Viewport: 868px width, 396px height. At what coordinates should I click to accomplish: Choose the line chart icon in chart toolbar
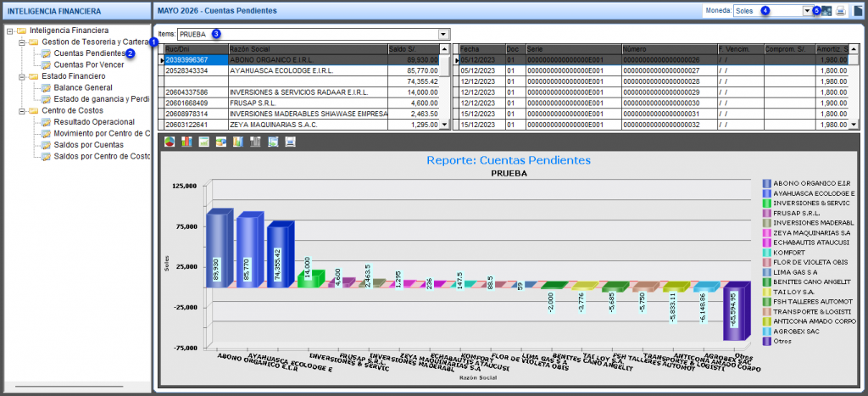point(204,142)
